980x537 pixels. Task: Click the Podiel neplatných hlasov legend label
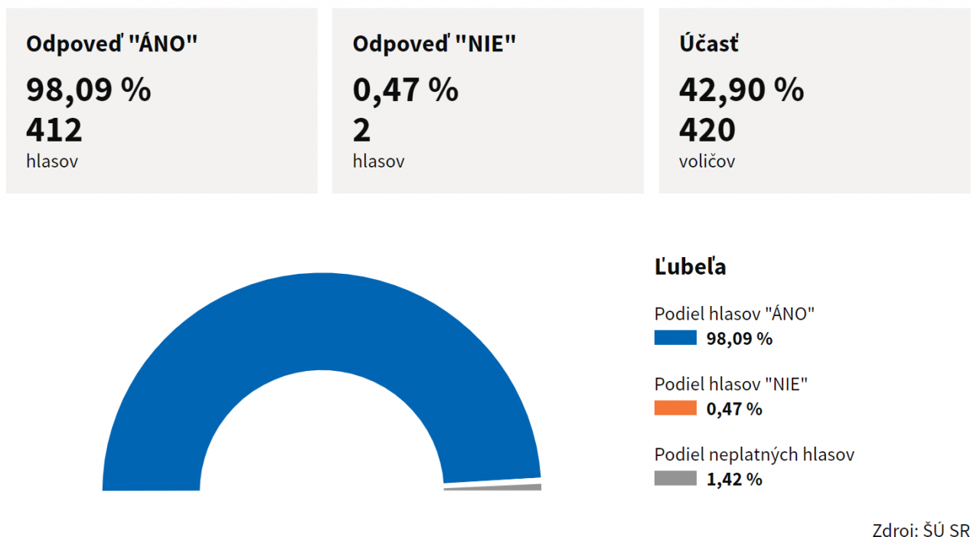[x=754, y=454]
